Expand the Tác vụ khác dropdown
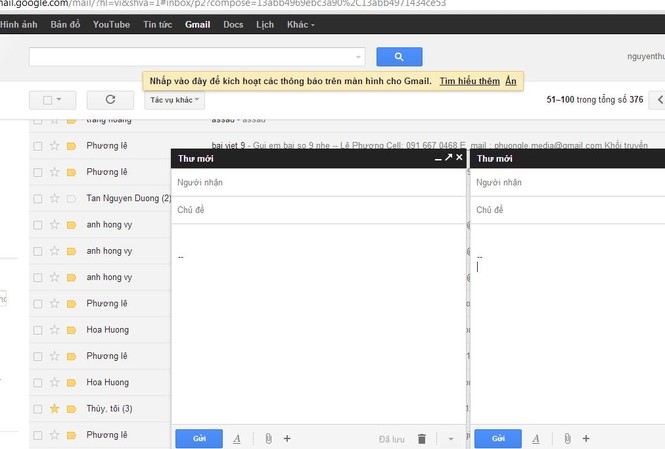Image resolution: width=665 pixels, height=449 pixels. point(174,100)
